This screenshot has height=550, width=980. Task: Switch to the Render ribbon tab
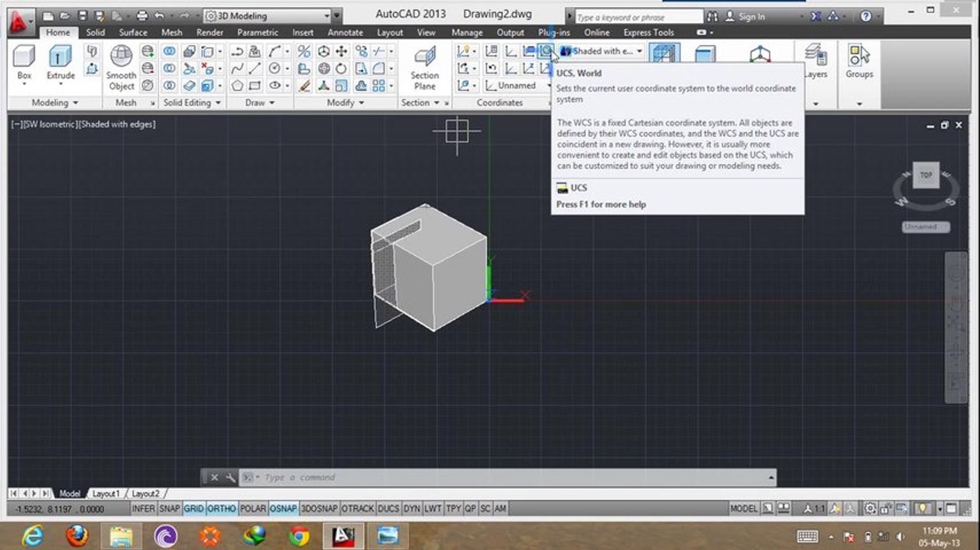click(x=210, y=33)
